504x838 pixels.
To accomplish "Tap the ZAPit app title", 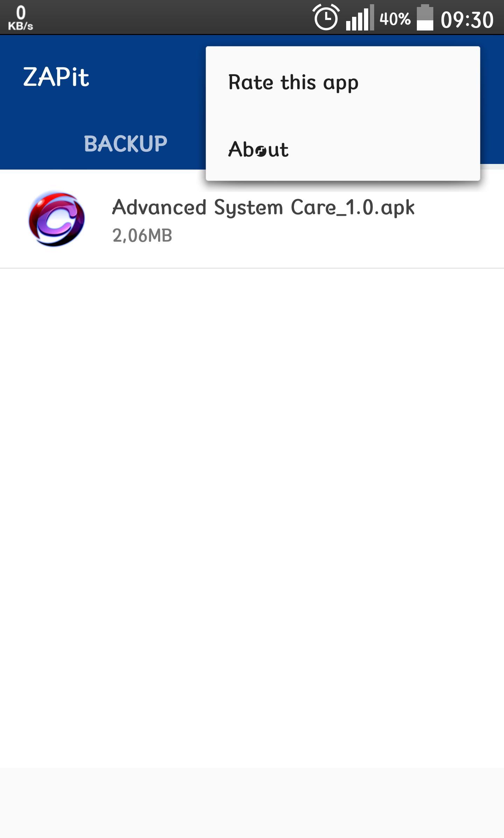I will (x=56, y=77).
